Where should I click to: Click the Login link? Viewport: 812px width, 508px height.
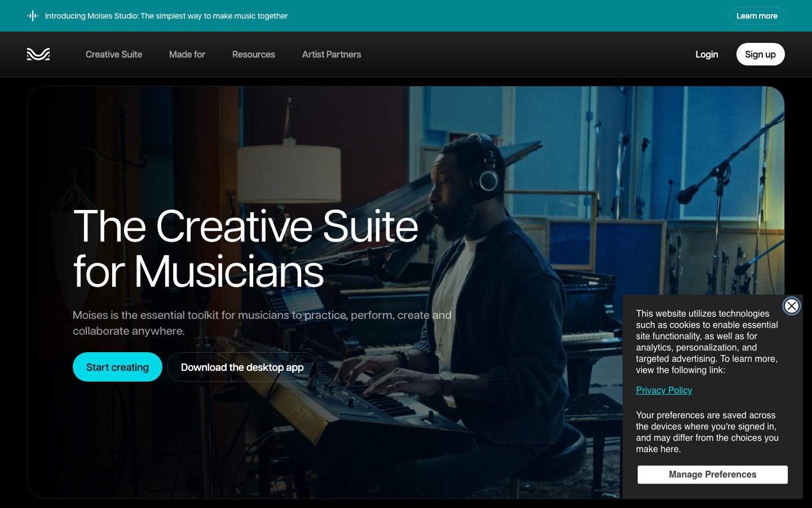pos(707,54)
